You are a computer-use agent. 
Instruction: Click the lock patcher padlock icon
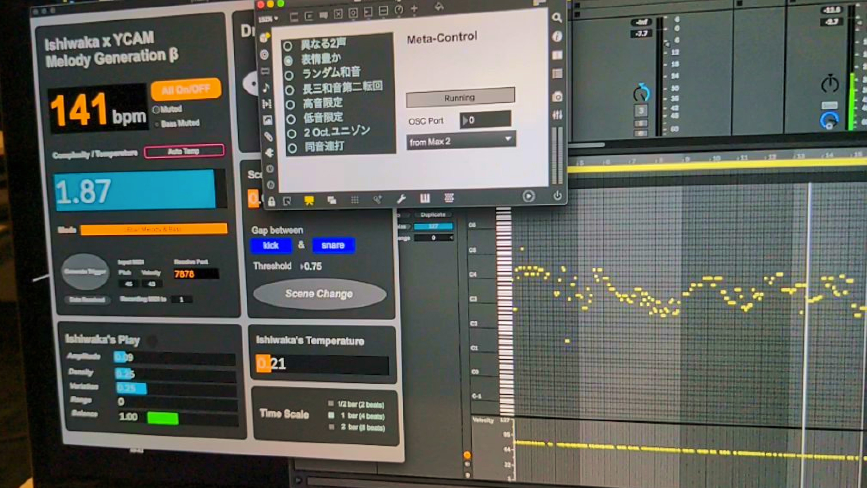point(271,201)
